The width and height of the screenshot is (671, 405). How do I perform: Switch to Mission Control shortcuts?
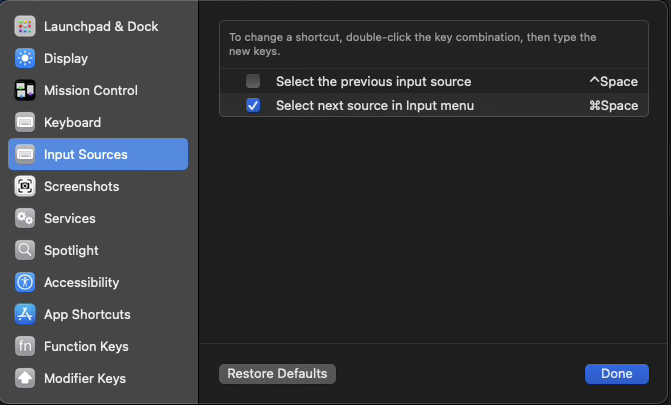[x=90, y=90]
